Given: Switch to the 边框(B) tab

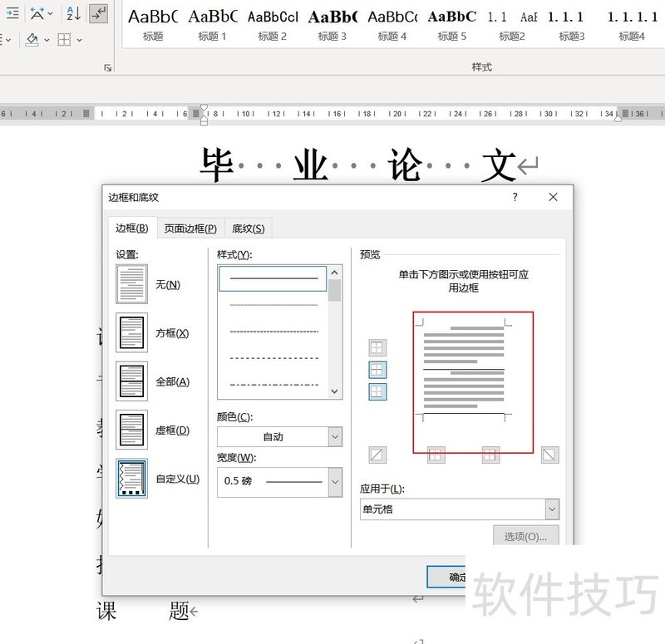Looking at the screenshot, I should click(132, 228).
